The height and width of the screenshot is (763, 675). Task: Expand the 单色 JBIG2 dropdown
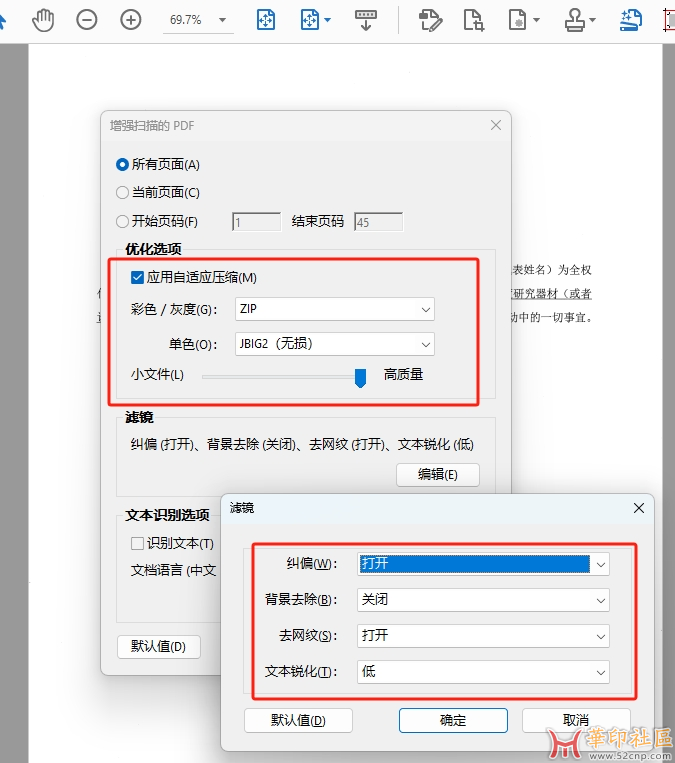[335, 344]
